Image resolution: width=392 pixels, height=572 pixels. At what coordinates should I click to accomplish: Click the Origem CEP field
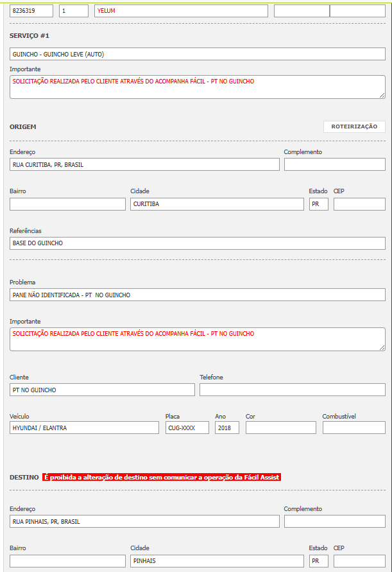coord(359,204)
